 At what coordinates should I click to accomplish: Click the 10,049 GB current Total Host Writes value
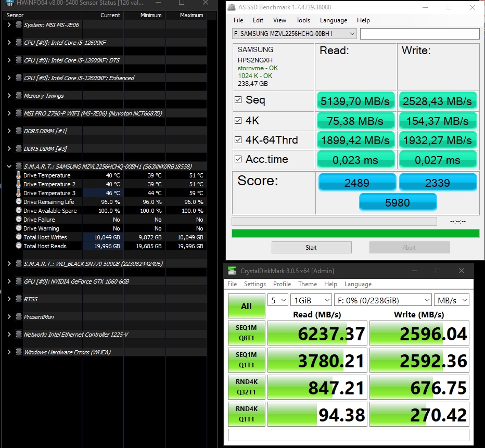point(107,237)
